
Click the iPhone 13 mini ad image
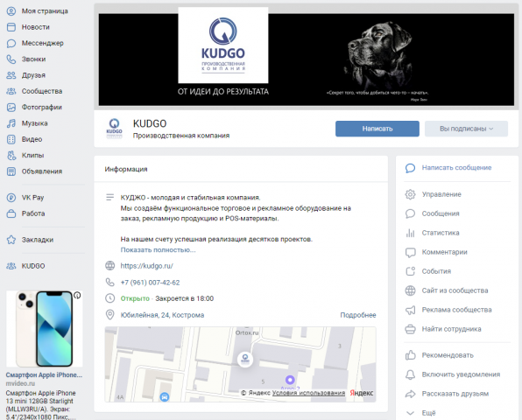pos(45,329)
